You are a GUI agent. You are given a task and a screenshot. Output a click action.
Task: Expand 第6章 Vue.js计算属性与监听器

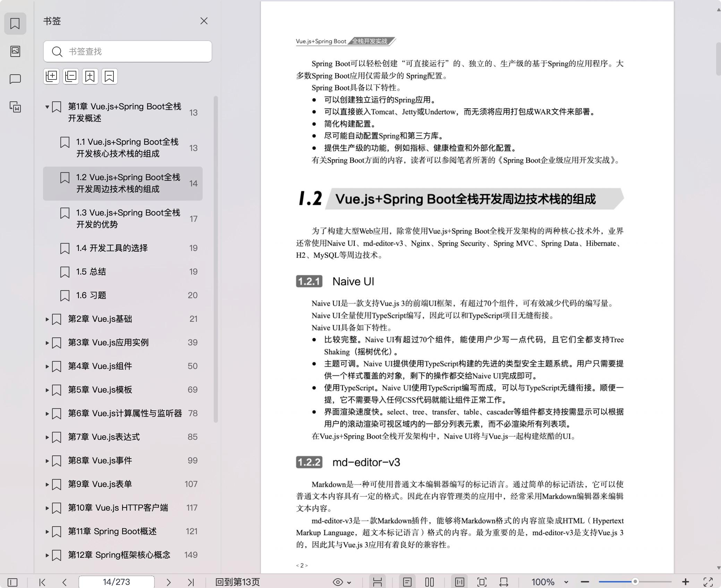pyautogui.click(x=47, y=413)
